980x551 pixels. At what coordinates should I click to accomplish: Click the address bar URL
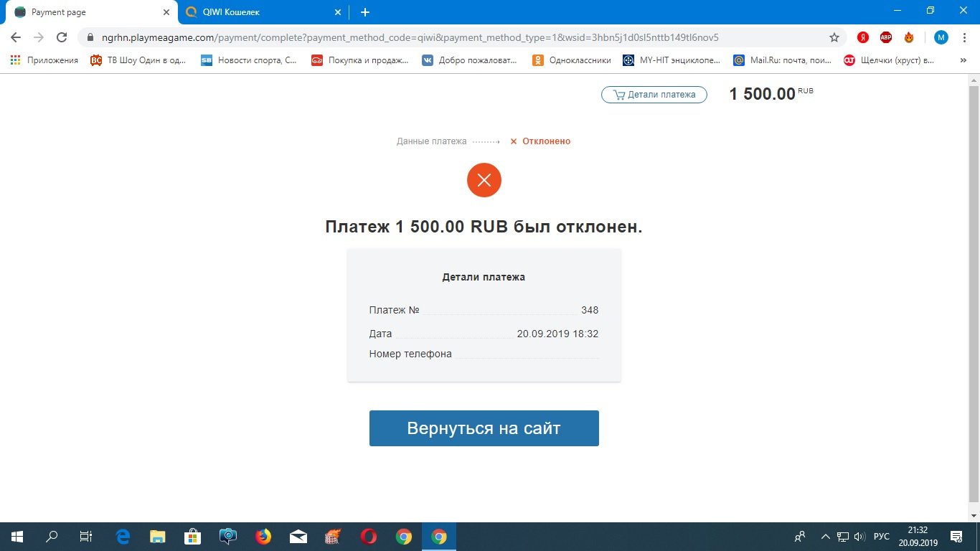click(x=409, y=37)
